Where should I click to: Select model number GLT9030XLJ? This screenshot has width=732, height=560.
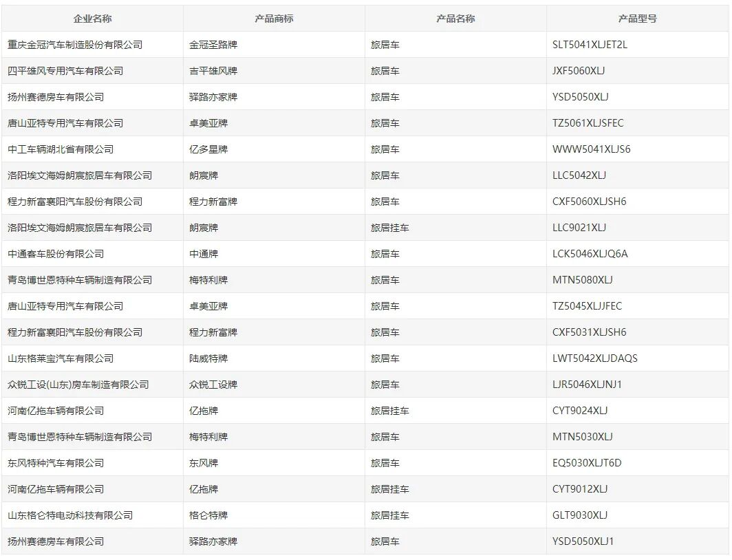(580, 515)
